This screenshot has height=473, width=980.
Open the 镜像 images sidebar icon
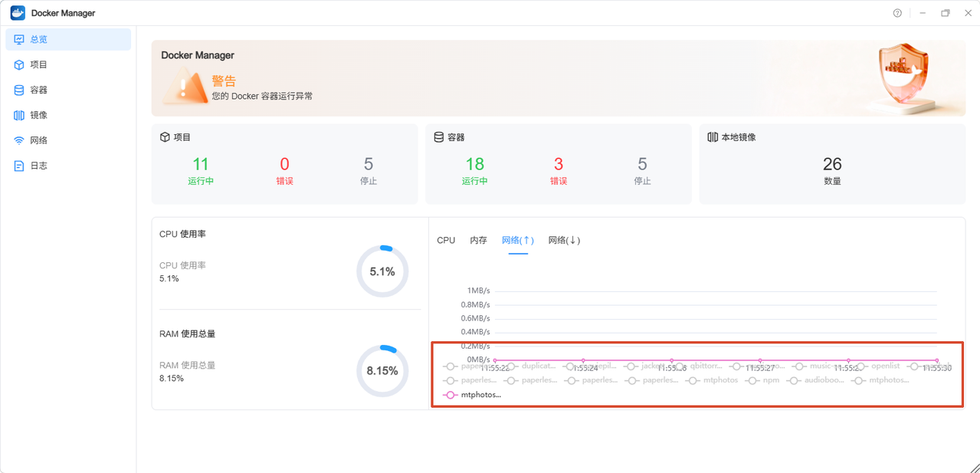19,115
